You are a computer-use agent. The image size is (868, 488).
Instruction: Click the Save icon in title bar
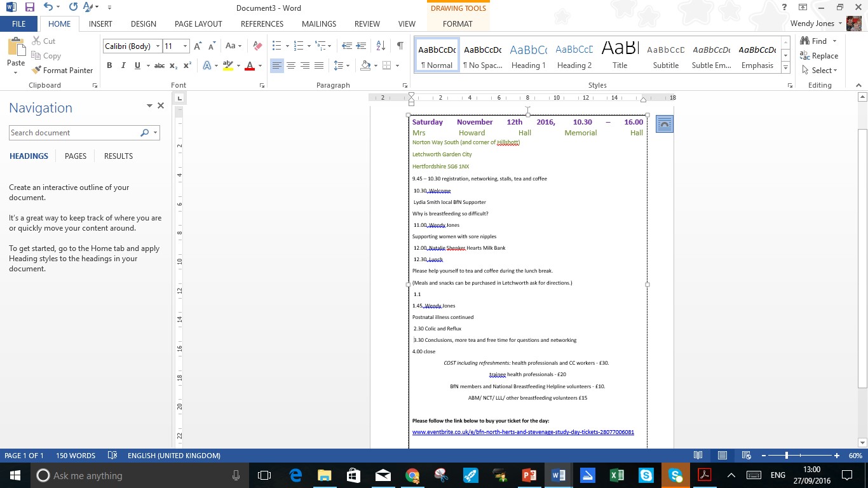pyautogui.click(x=29, y=8)
